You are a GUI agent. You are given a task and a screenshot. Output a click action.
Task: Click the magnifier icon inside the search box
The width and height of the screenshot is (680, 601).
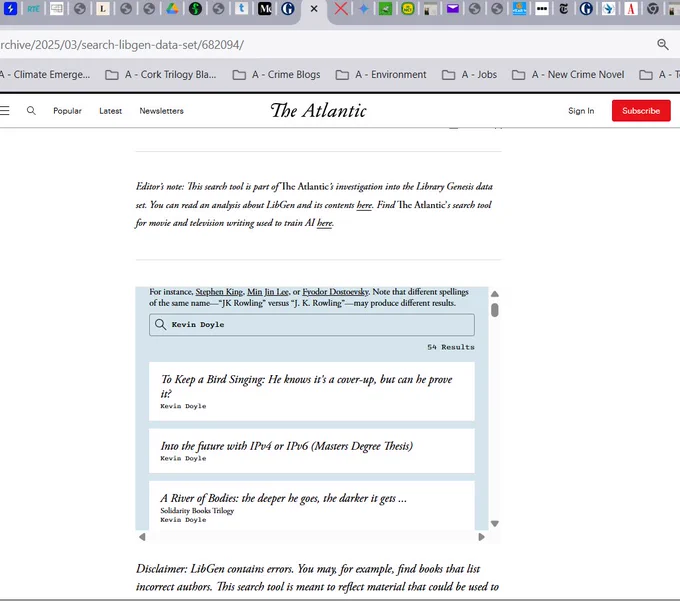tap(160, 324)
